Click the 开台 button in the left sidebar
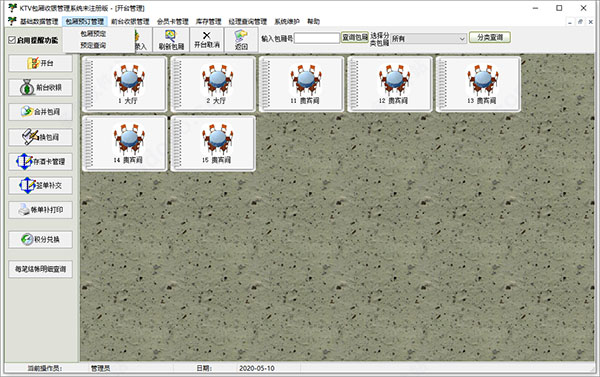 point(40,63)
